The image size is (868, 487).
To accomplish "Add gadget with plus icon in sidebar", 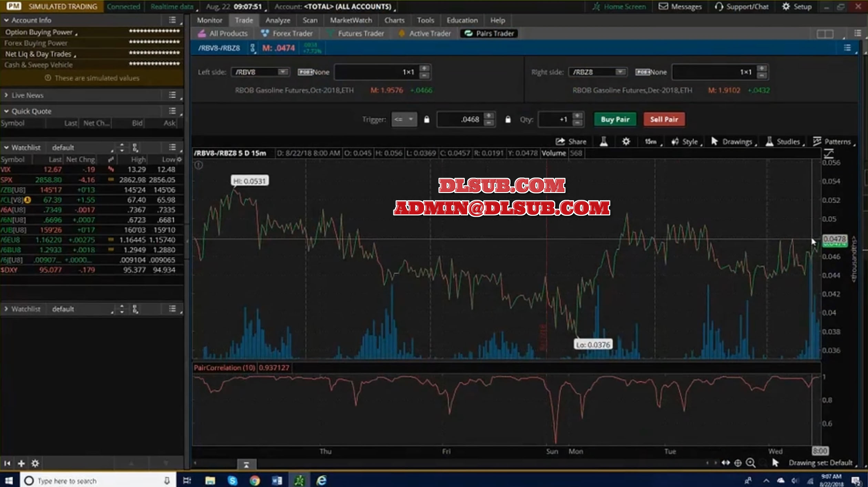I will 21,463.
